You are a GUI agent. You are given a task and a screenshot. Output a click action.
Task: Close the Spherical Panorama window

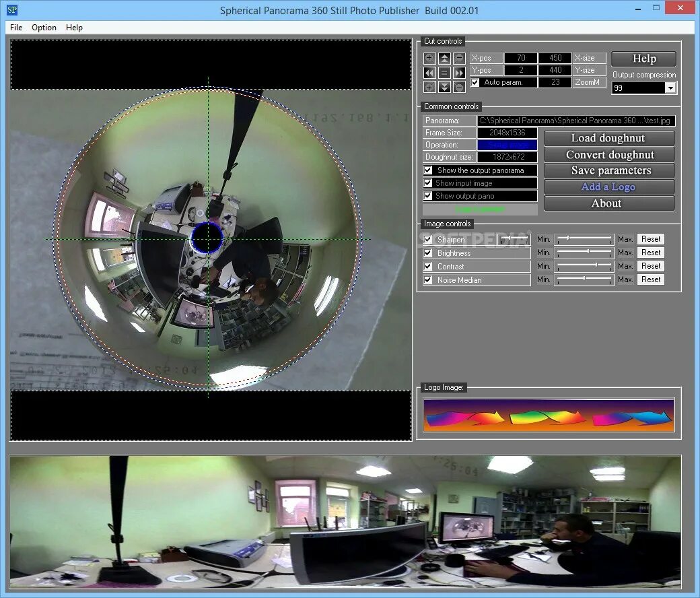pos(680,7)
